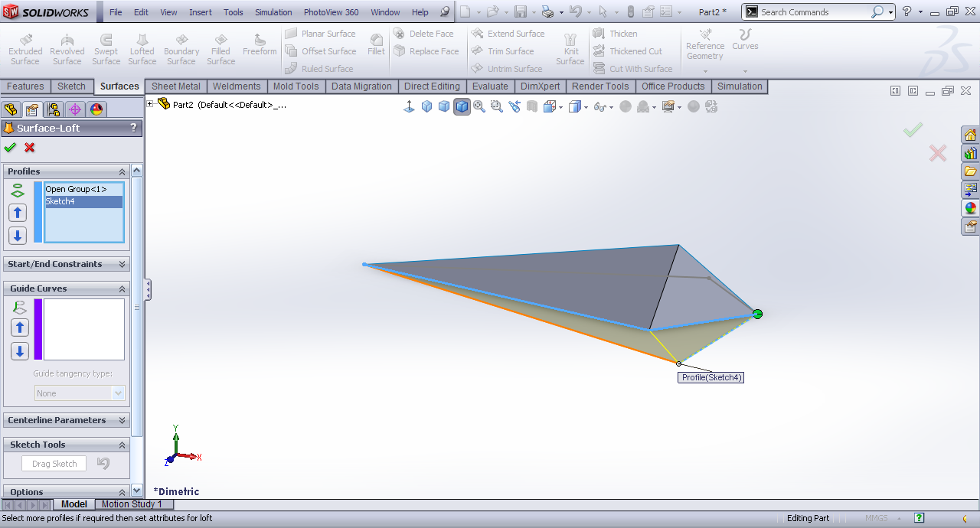Open the Reference Geometry tool
The image size is (980, 528).
coord(705,45)
